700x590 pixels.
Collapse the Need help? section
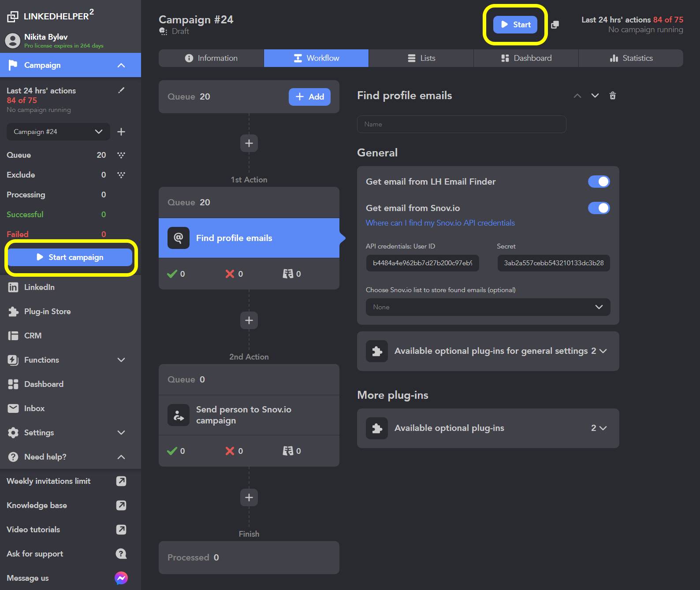point(121,457)
